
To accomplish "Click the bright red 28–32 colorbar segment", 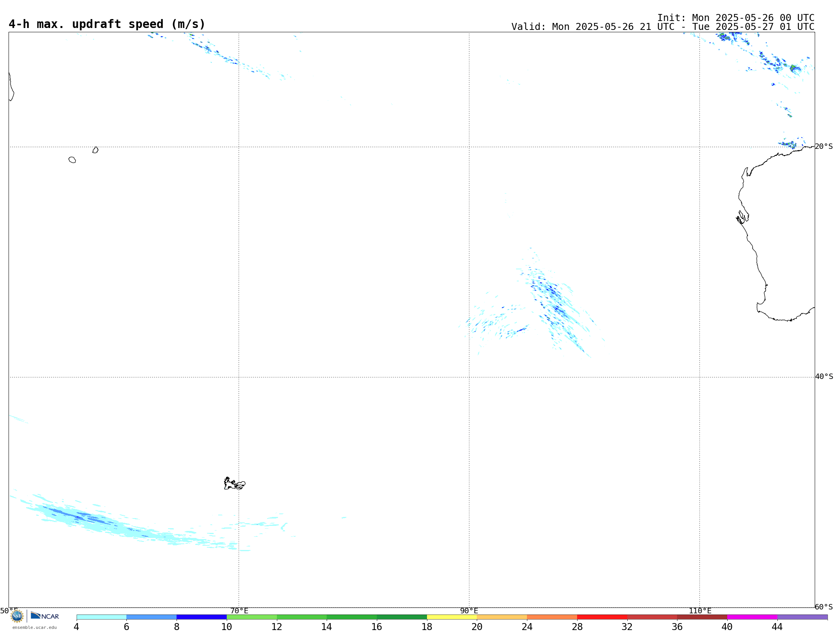I will (602, 617).
